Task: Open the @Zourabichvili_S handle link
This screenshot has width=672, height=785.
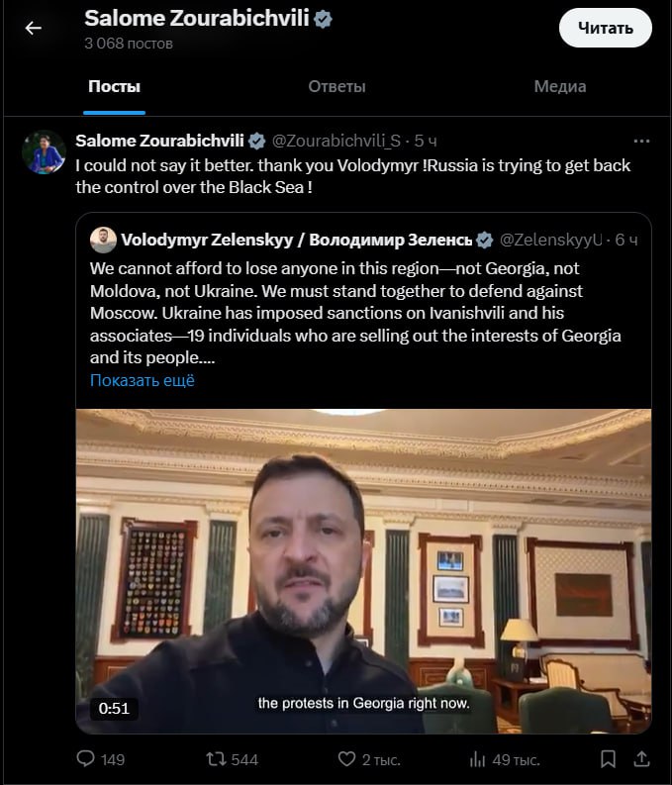Action: pyautogui.click(x=336, y=142)
